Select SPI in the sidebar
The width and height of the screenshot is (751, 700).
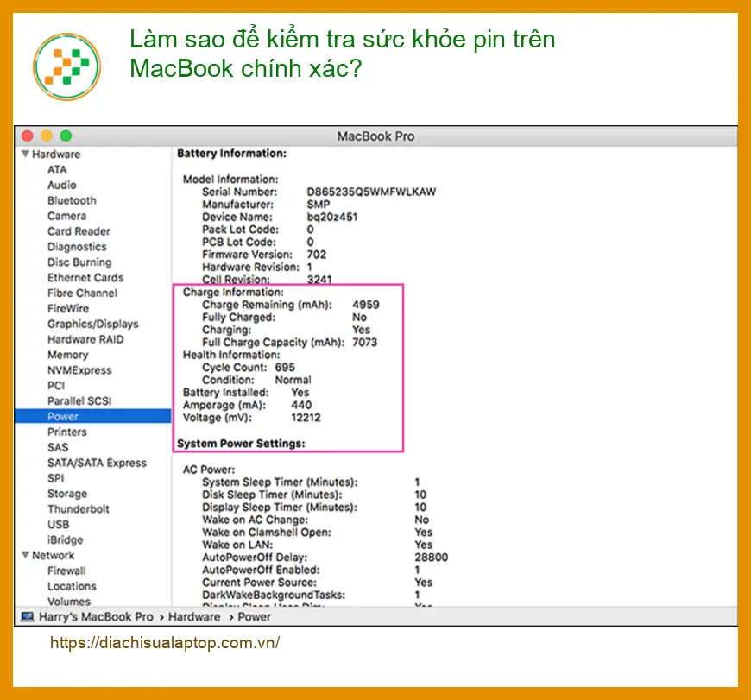coord(55,478)
